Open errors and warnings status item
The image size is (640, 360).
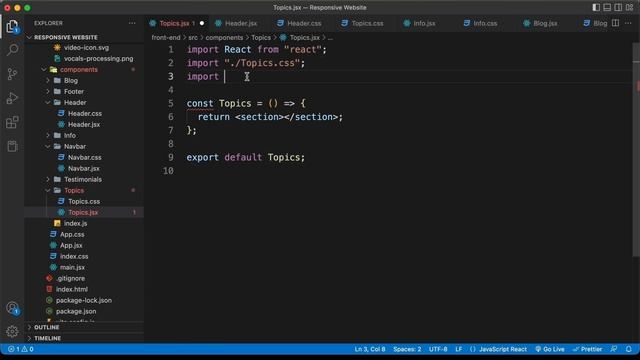coord(21,349)
